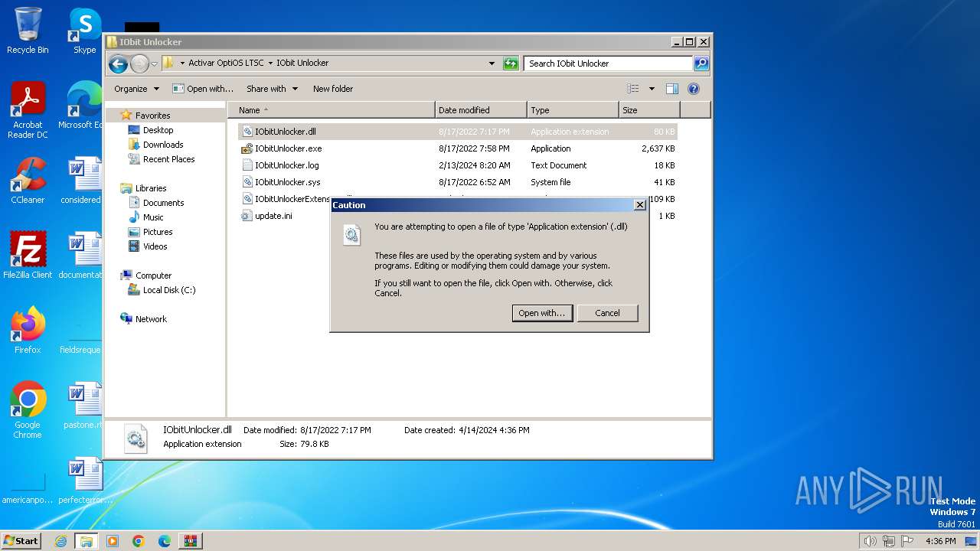Click the Open with... button in the Caution dialog

pyautogui.click(x=542, y=313)
